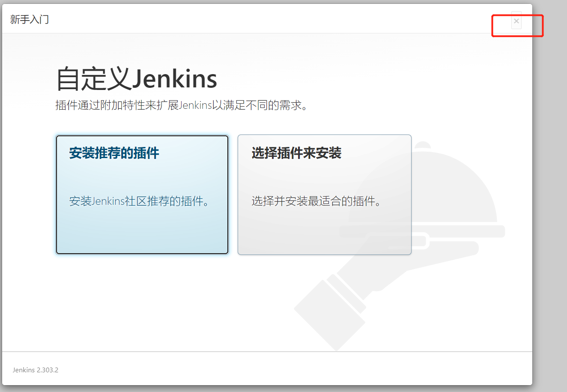Click the 自定义Jenkins page title
The image size is (567, 392).
pyautogui.click(x=136, y=78)
